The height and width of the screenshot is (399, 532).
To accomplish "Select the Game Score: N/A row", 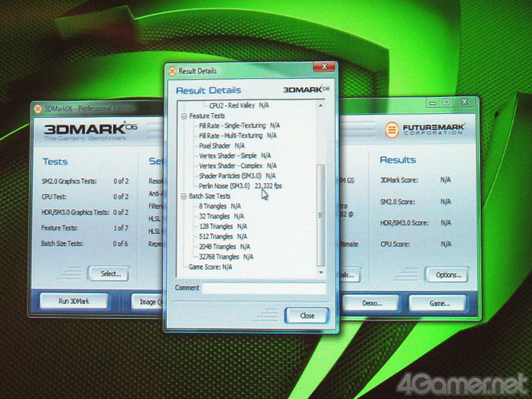I will [x=210, y=267].
